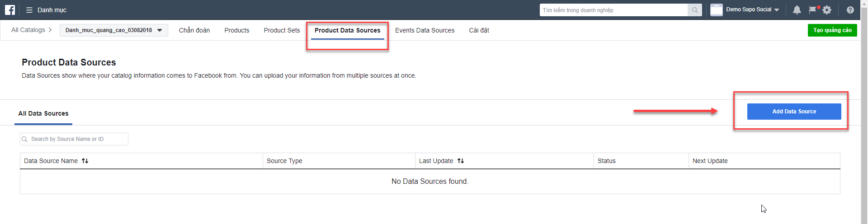This screenshot has width=868, height=224.
Task: Open the settings gear icon
Action: [x=827, y=10]
